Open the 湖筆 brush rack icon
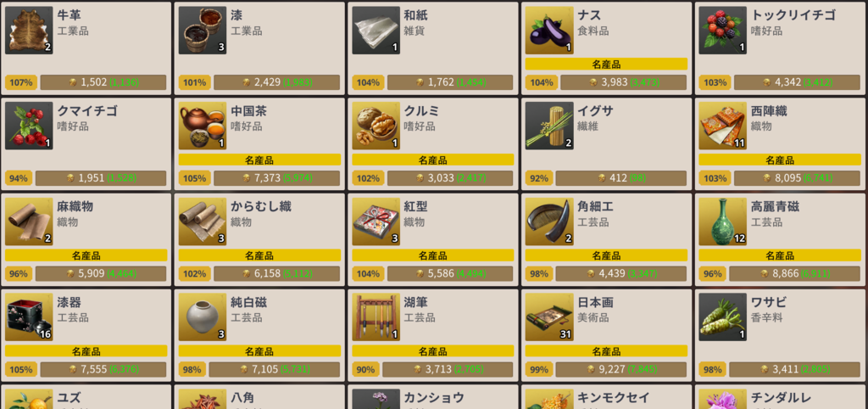868x409 pixels. coord(376,317)
